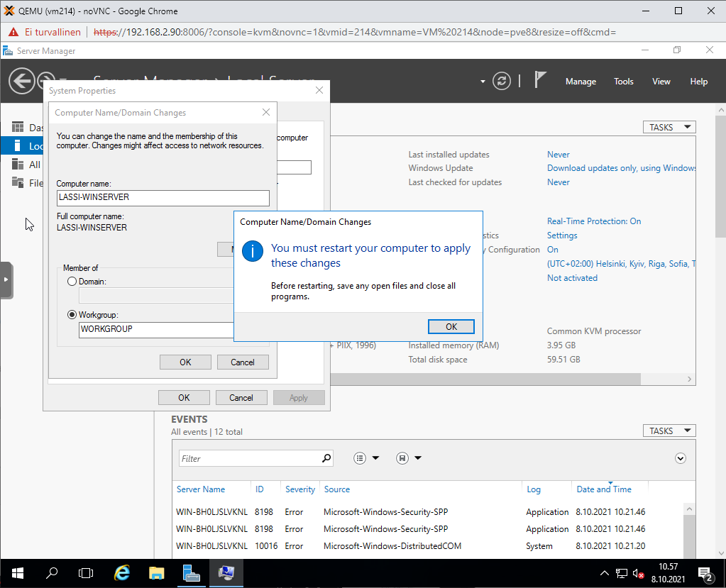Expand the Events saved queries dropdown arrow
The height and width of the screenshot is (588, 726).
point(418,458)
